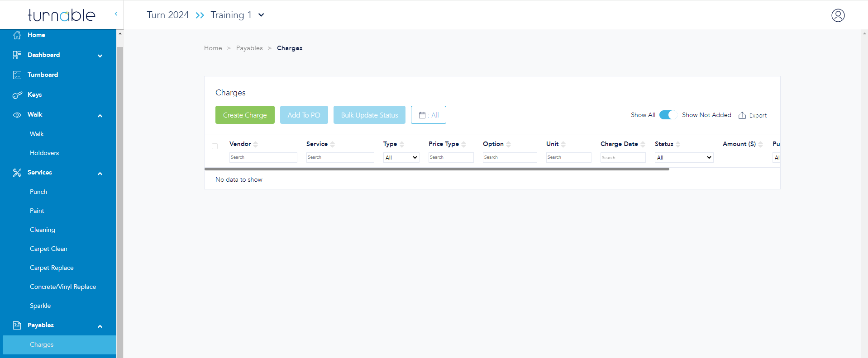Click the Export share icon

click(742, 115)
